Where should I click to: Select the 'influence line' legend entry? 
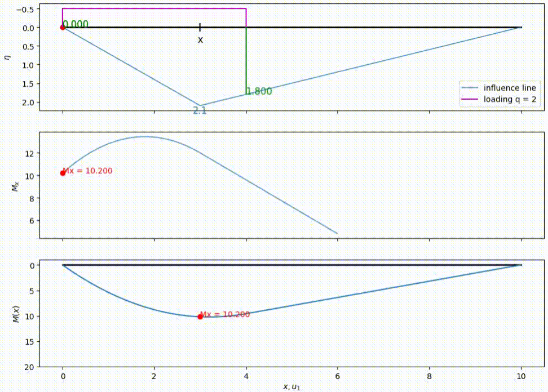[510, 88]
